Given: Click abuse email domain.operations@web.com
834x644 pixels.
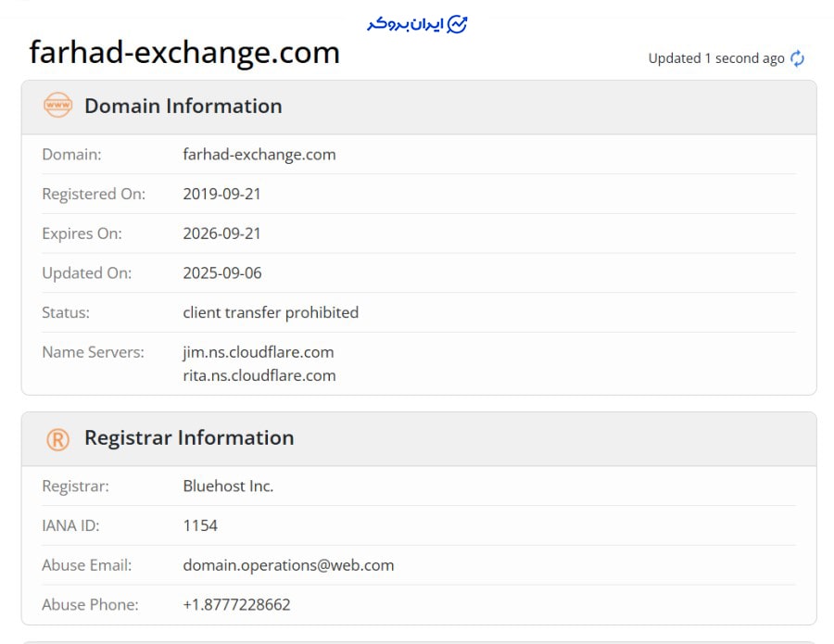Looking at the screenshot, I should point(288,565).
